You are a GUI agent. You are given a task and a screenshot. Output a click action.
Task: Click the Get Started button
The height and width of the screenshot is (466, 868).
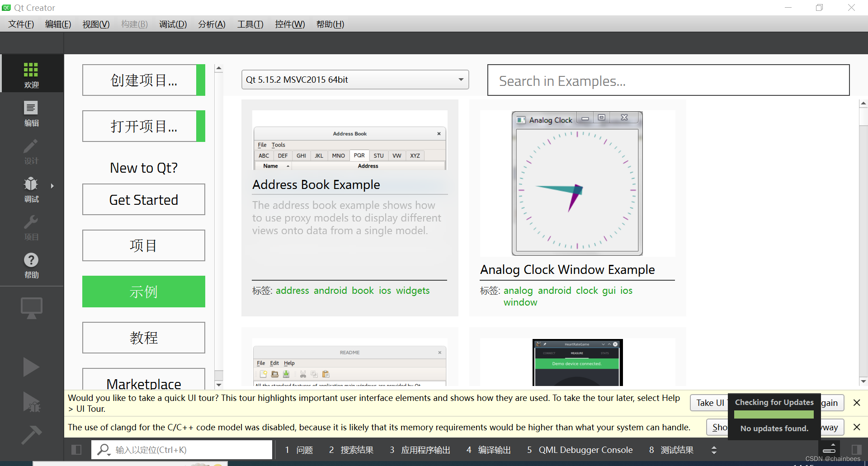[144, 199]
